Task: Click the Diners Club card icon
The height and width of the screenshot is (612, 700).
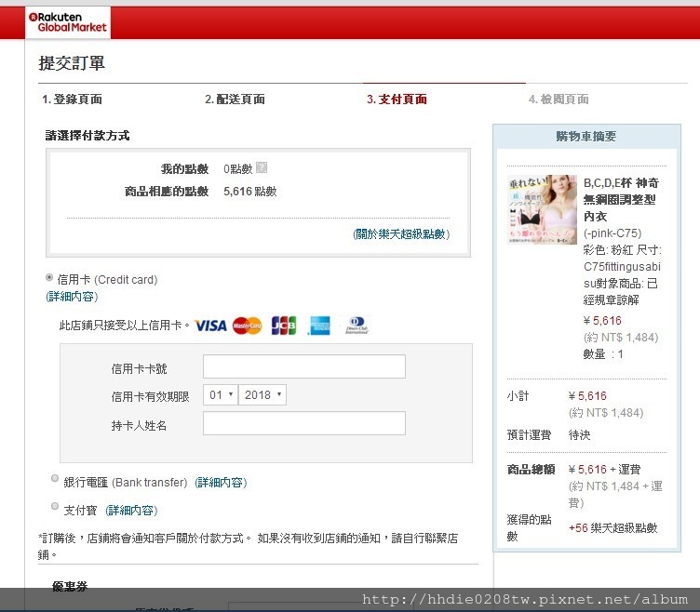Action: (357, 326)
